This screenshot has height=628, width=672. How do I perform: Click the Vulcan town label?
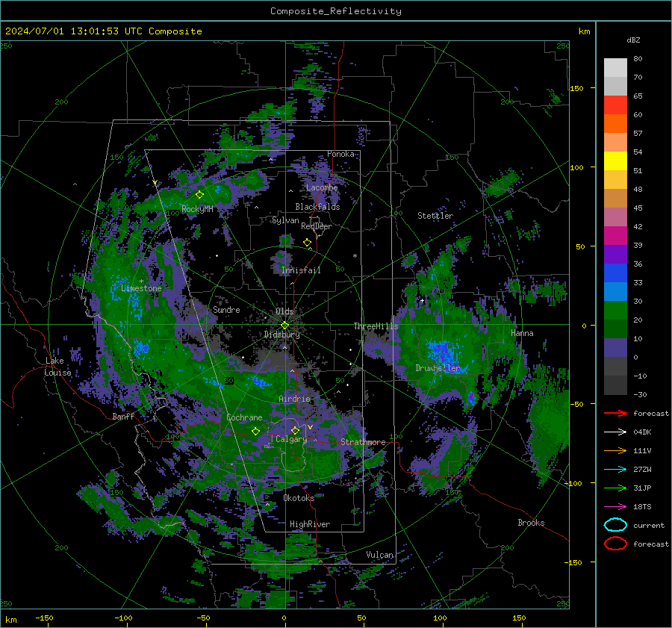tap(379, 555)
